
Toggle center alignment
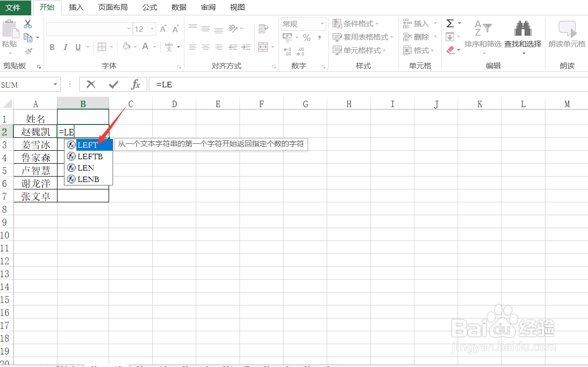click(205, 47)
